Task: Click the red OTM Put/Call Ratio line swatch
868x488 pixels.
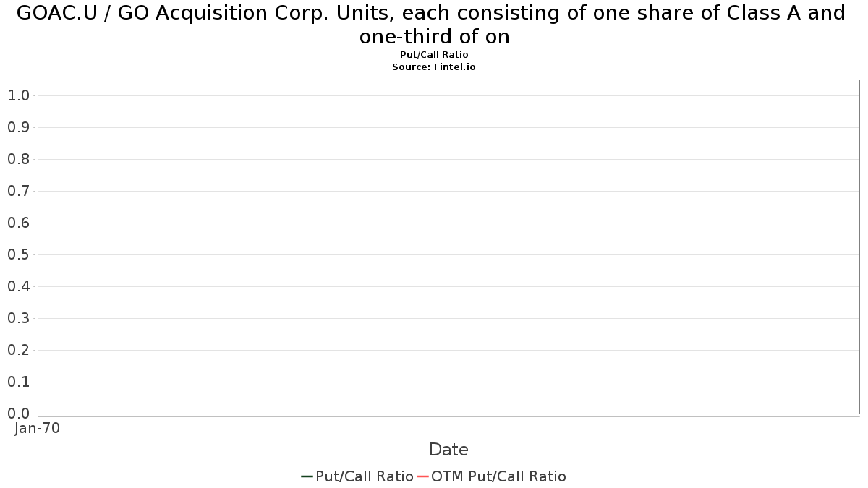Action: pos(422,476)
